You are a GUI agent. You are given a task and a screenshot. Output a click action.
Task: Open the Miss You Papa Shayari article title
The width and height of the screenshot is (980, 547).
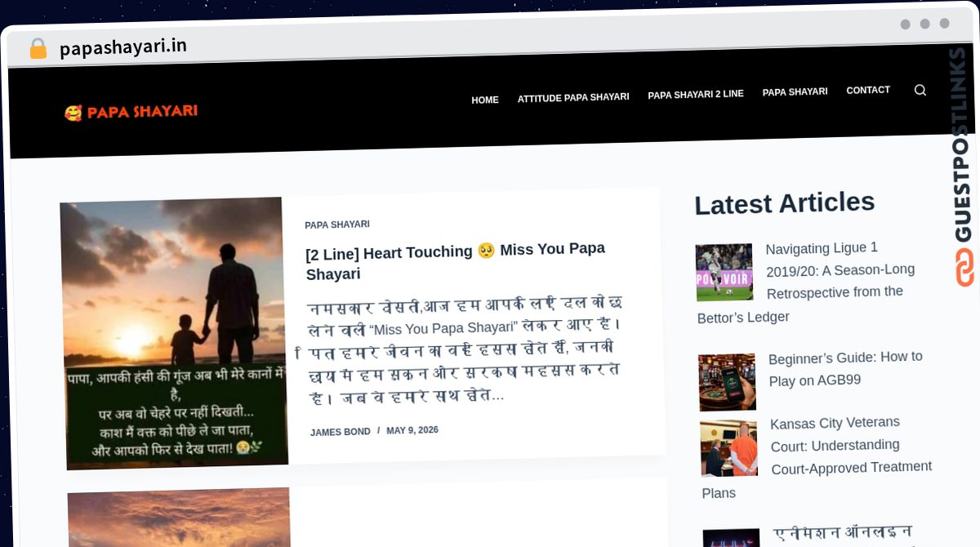click(456, 261)
